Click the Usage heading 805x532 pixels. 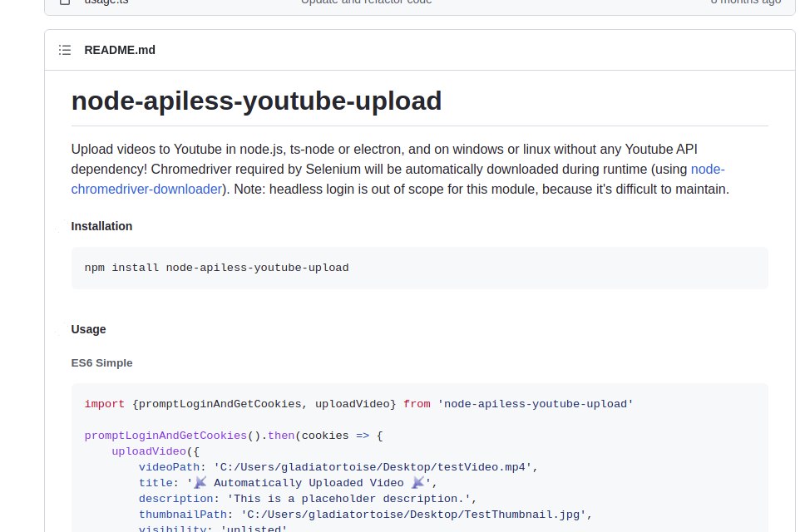(x=88, y=329)
